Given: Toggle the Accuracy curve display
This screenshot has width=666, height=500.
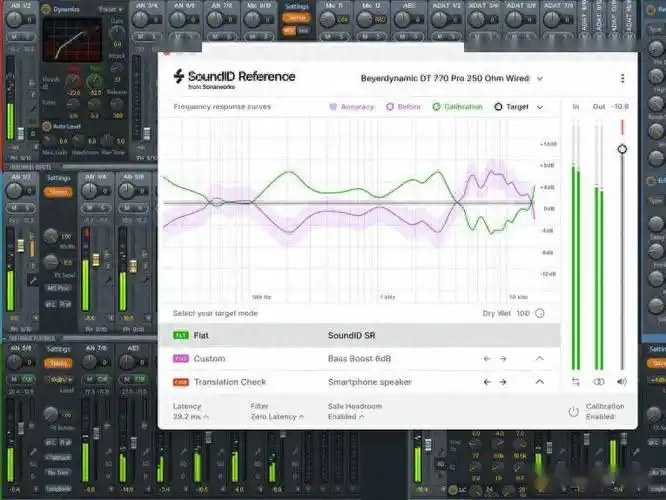Looking at the screenshot, I should (352, 107).
